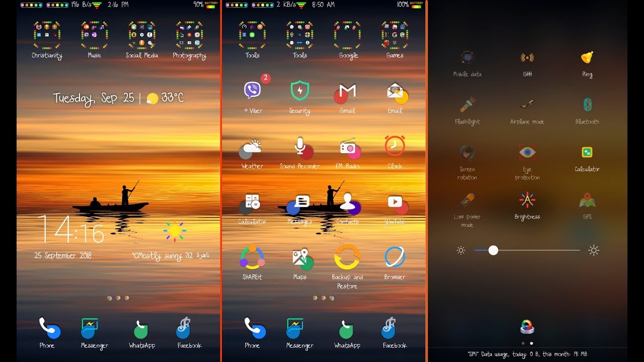Viewport: 644px width, 362px height.
Task: Tap the 14:16 clock widget
Action: tap(70, 229)
